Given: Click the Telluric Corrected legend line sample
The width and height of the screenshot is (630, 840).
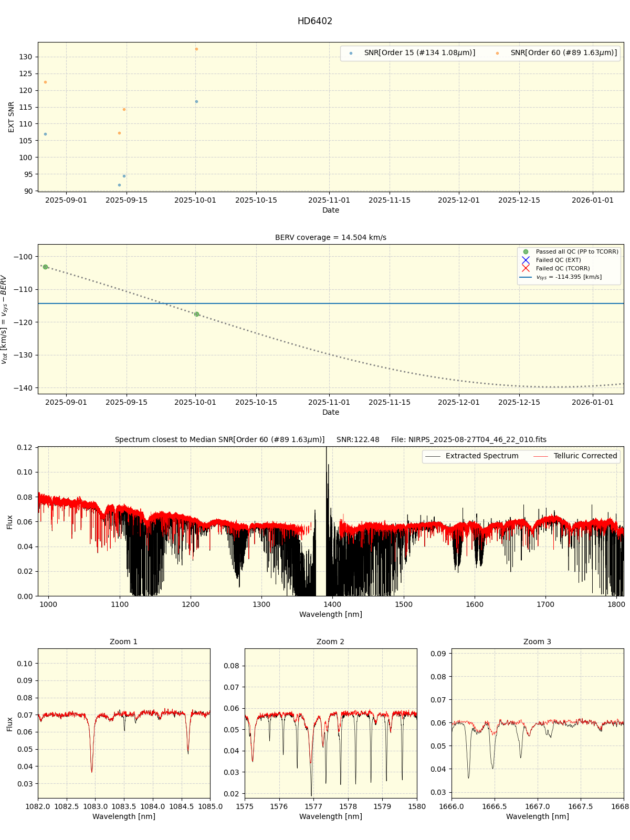Looking at the screenshot, I should click(x=541, y=456).
